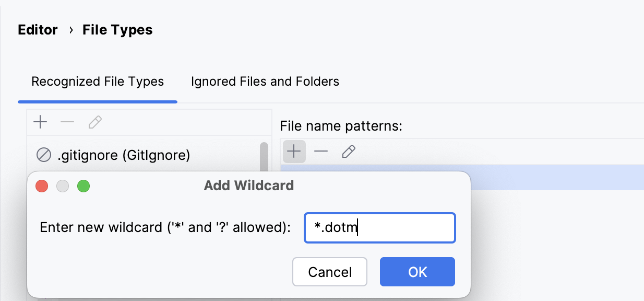The height and width of the screenshot is (301, 644).
Task: Switch to Ignored Files and Folders tab
Action: (265, 82)
